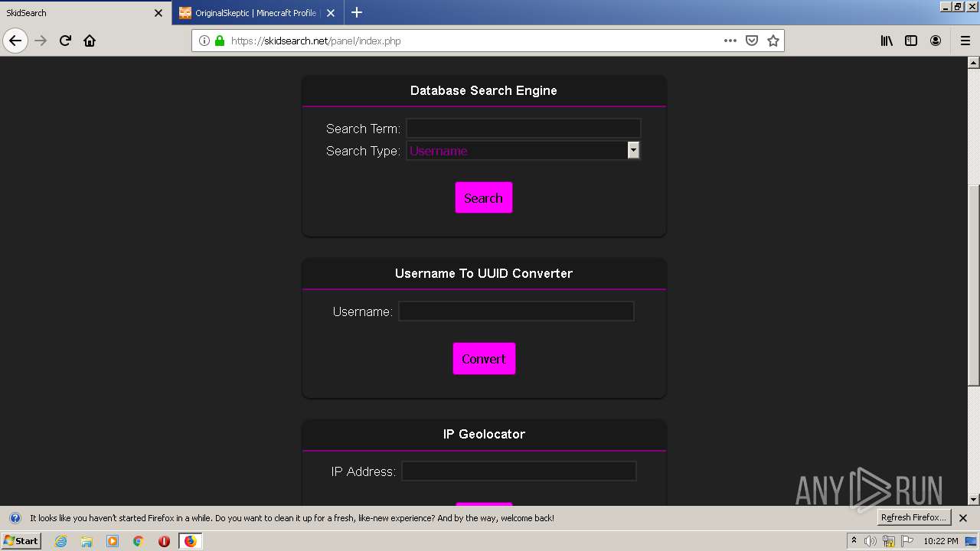Launch Opera from the taskbar

[x=164, y=541]
